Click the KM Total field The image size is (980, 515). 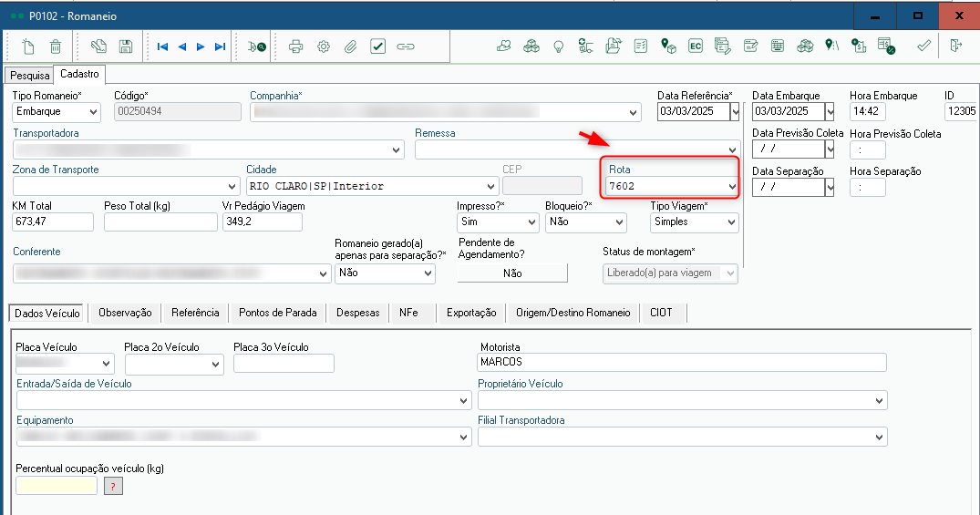(53, 221)
